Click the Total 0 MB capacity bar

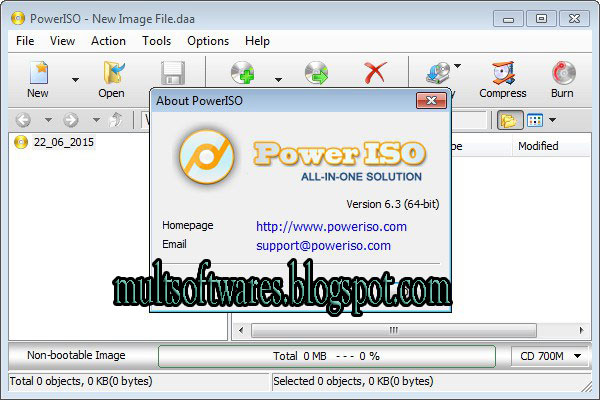(x=327, y=356)
